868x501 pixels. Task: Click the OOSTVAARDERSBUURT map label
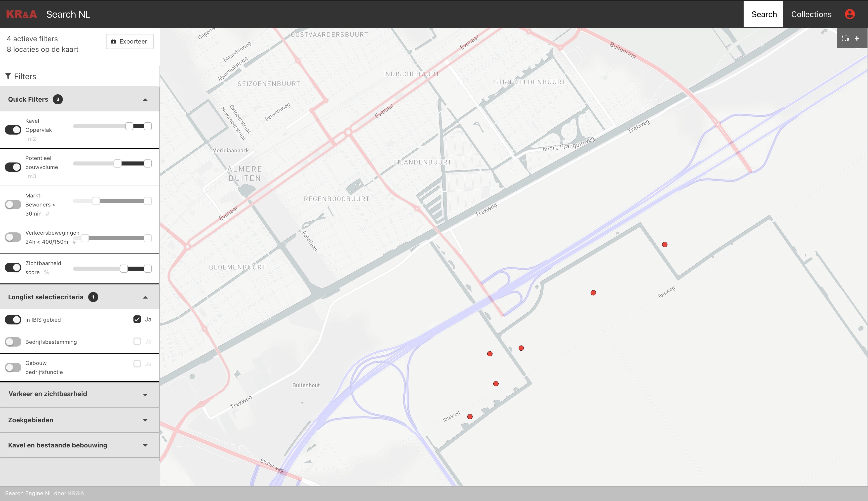pyautogui.click(x=329, y=34)
